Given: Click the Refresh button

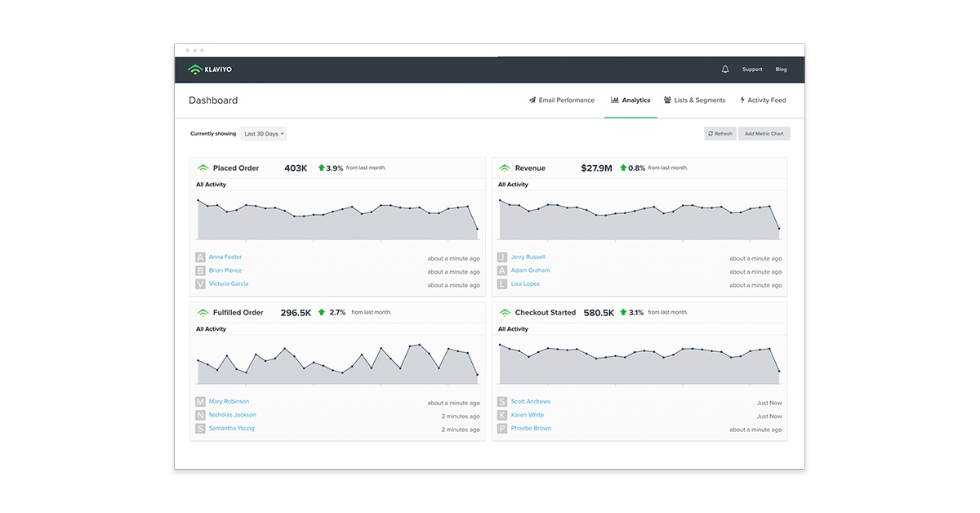Looking at the screenshot, I should tap(720, 134).
